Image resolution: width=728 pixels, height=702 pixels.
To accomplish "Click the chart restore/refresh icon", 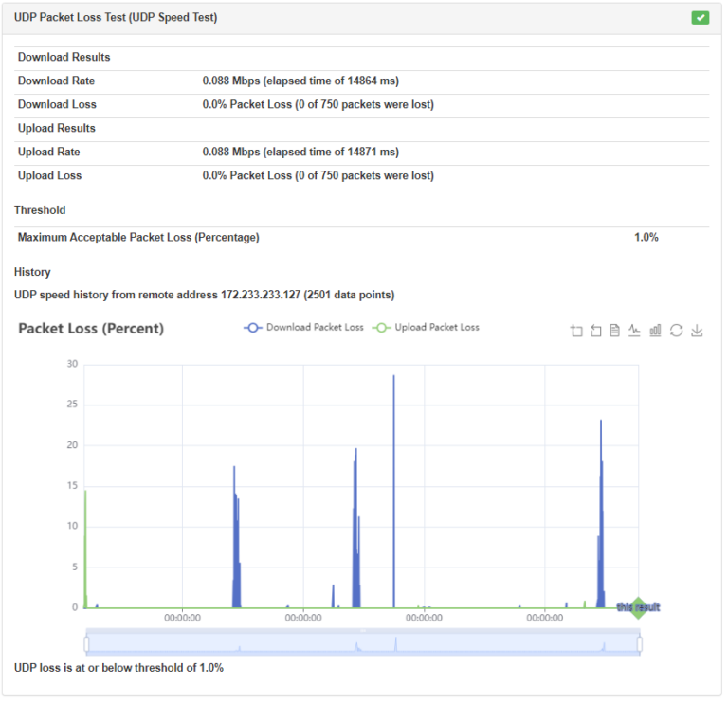I will click(x=676, y=331).
